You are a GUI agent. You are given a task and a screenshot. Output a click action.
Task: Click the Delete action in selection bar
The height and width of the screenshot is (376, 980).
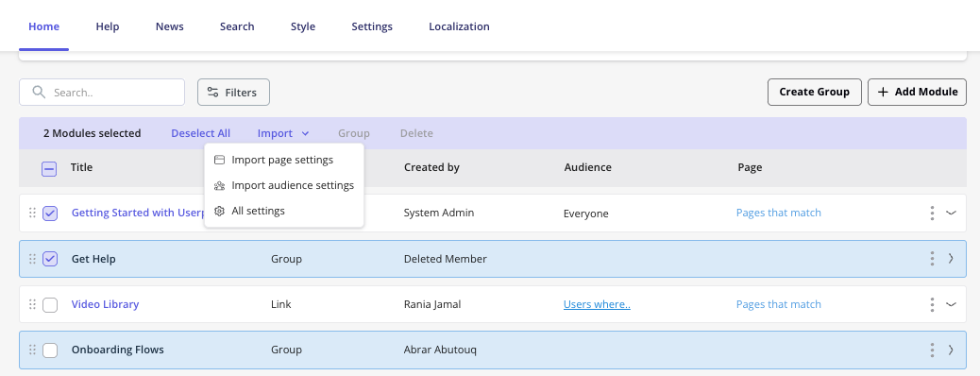[x=416, y=133]
